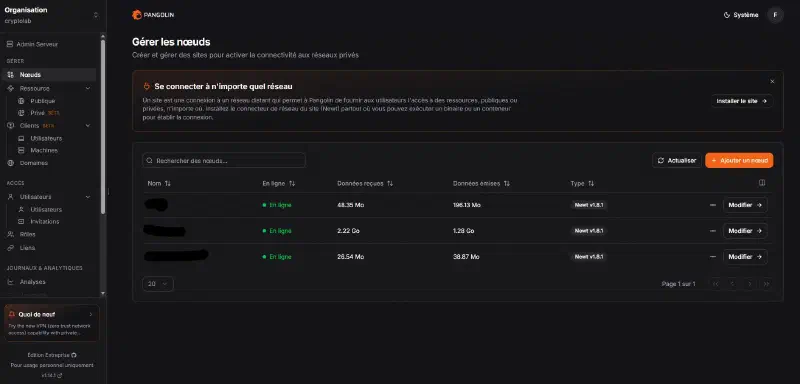Sort by Données reçues column
Image resolution: width=800 pixels, height=384 pixels.
click(365, 183)
